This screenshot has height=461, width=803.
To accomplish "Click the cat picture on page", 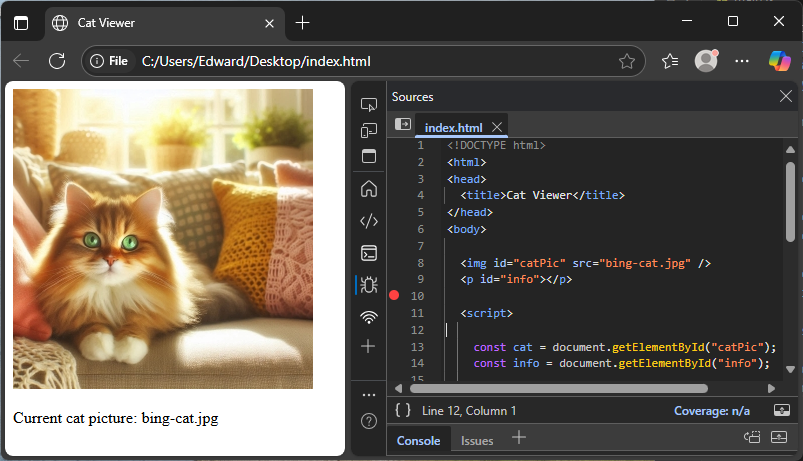I will click(163, 239).
